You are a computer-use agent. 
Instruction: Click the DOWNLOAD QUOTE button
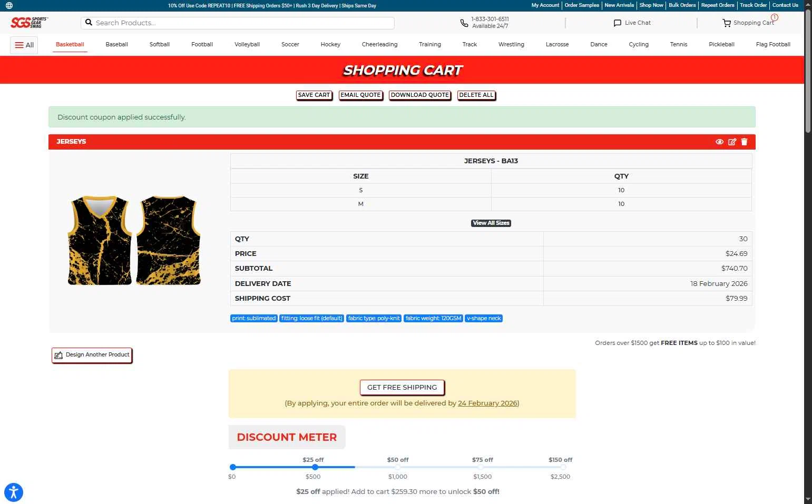click(x=420, y=95)
